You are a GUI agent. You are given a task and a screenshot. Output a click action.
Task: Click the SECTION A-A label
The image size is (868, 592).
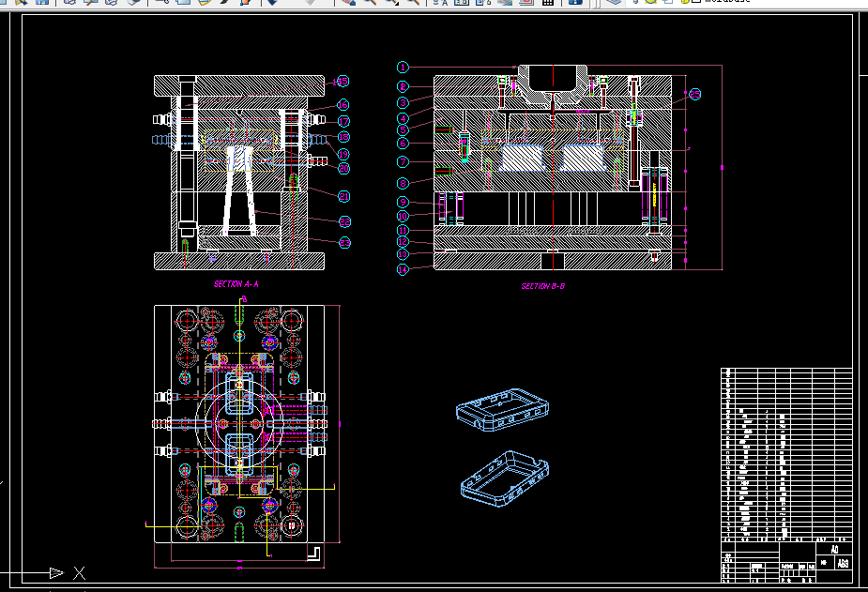236,284
